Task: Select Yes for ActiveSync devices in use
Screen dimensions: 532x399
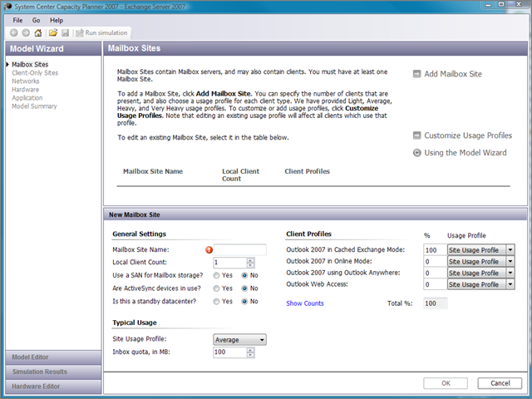Action: tap(216, 288)
